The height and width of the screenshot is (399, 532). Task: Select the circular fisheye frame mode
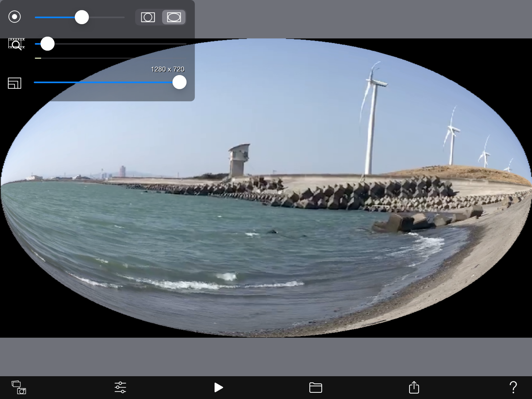click(148, 17)
